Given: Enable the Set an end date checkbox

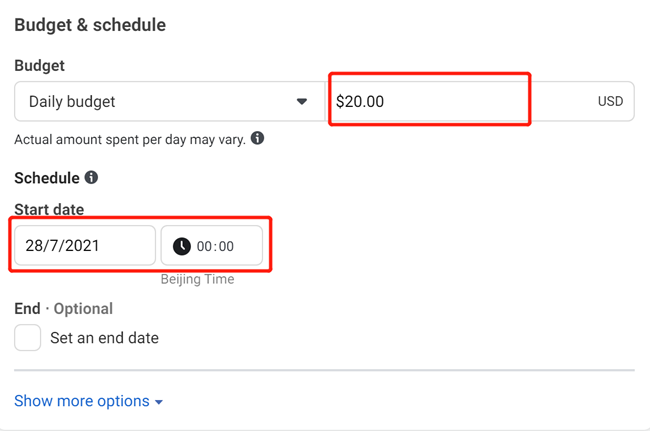Looking at the screenshot, I should [28, 337].
